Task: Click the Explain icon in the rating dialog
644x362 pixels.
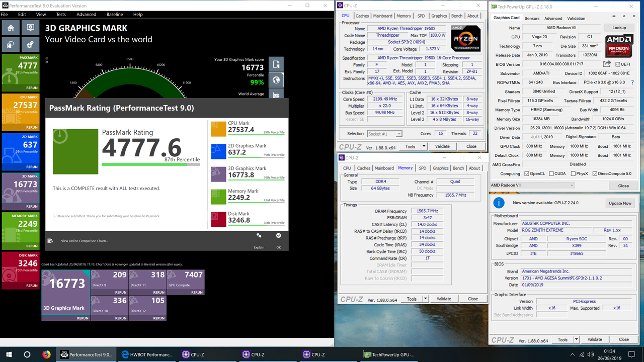Action: pos(259,235)
